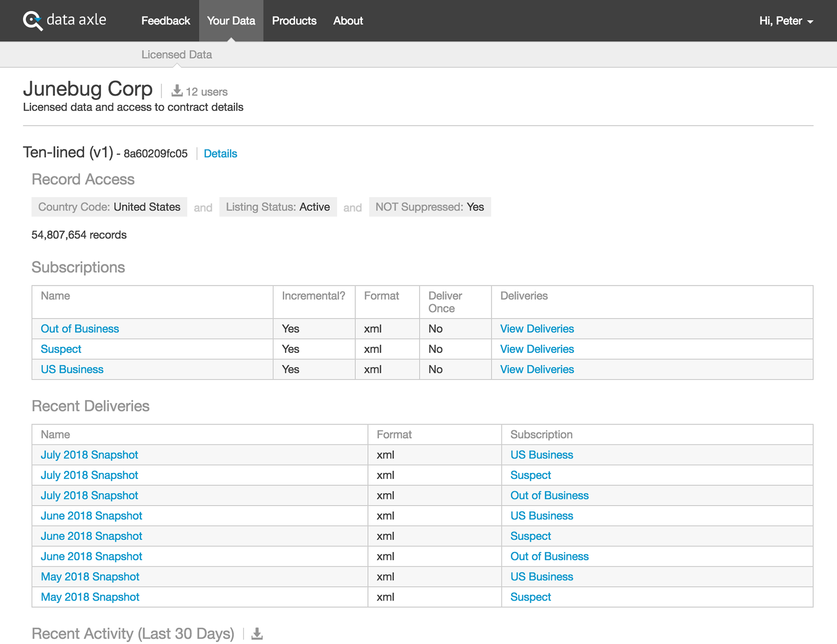The image size is (837, 644).
Task: Download Recent Activity via the download icon
Action: click(x=257, y=634)
